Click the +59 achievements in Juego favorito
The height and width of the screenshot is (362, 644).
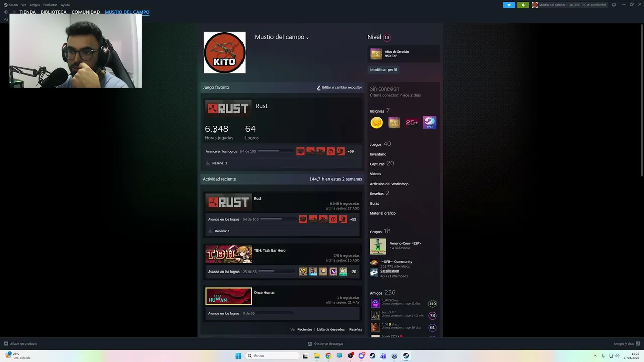tap(351, 151)
